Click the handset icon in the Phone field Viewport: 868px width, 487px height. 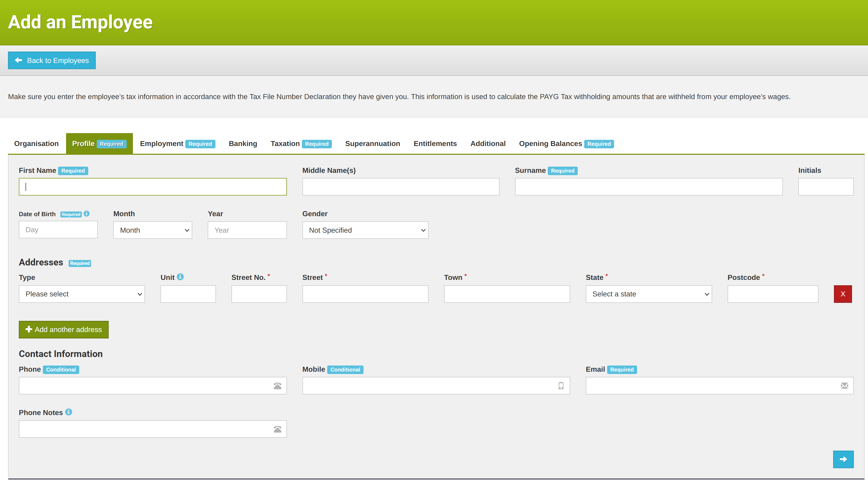pos(277,386)
